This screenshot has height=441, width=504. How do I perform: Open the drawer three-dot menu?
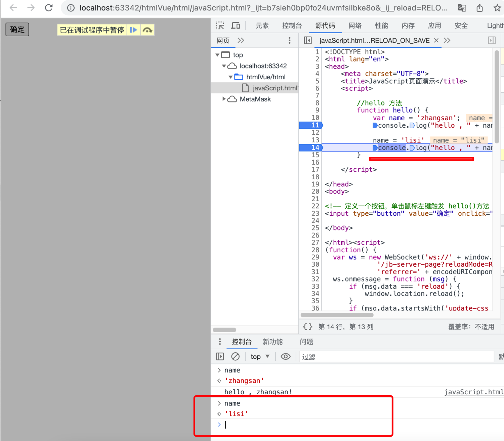220,342
